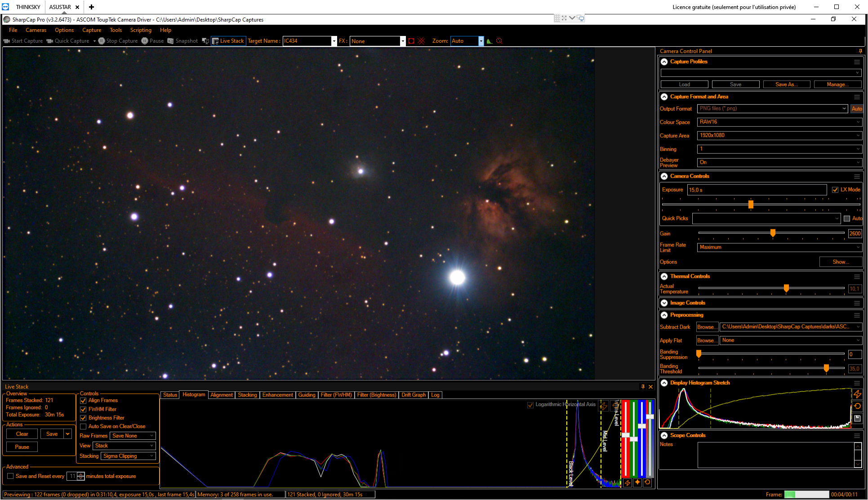Click Quick Capture in the toolbar
868x500 pixels.
click(68, 41)
